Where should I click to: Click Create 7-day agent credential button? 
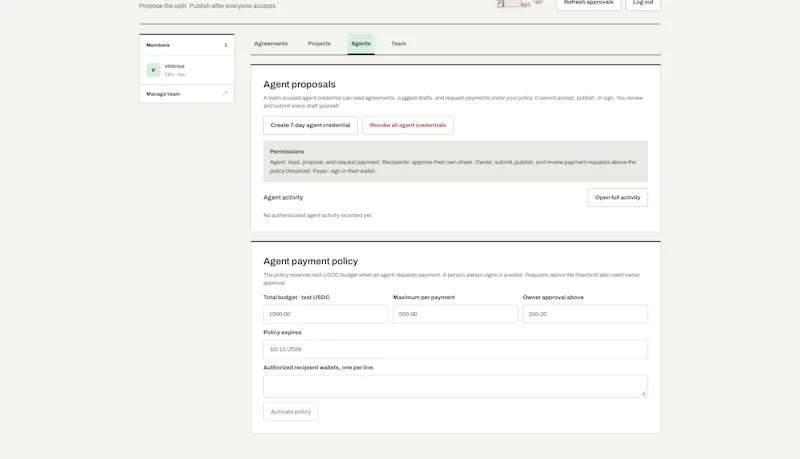tap(310, 125)
